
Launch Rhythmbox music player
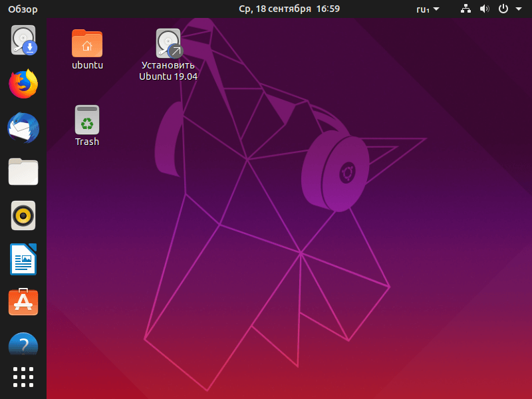click(23, 215)
